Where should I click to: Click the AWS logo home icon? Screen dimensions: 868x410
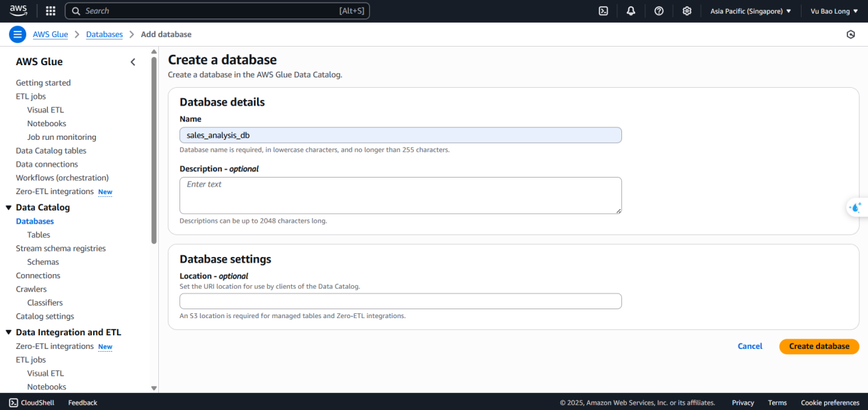coord(18,10)
